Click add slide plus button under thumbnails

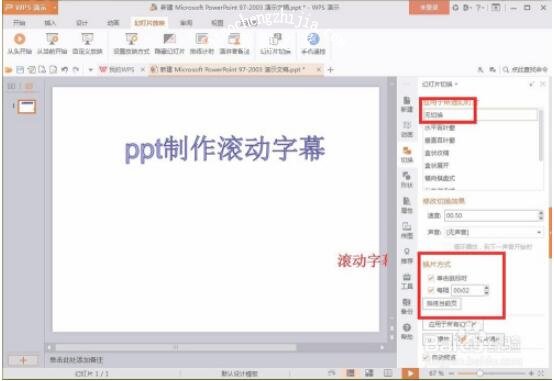(23, 360)
